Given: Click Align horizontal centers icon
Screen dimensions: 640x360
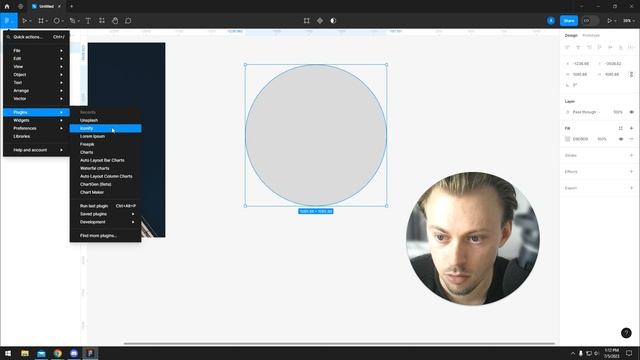Looking at the screenshot, I should pos(578,47).
